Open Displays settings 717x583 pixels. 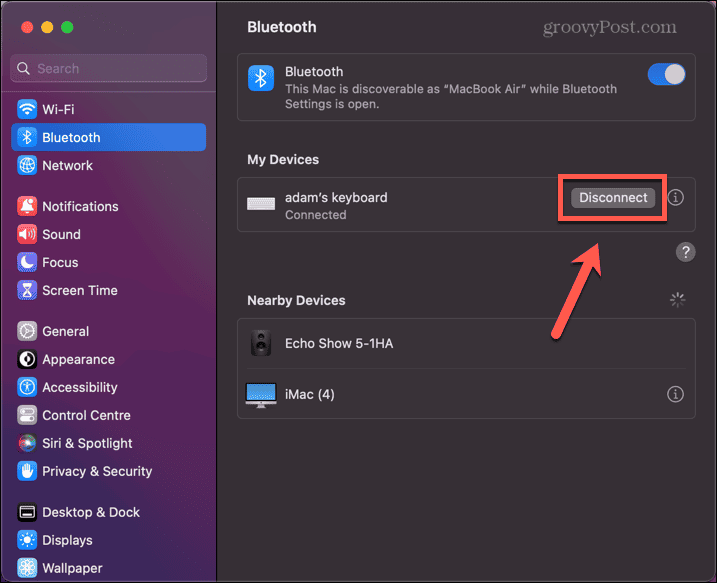pyautogui.click(x=108, y=540)
